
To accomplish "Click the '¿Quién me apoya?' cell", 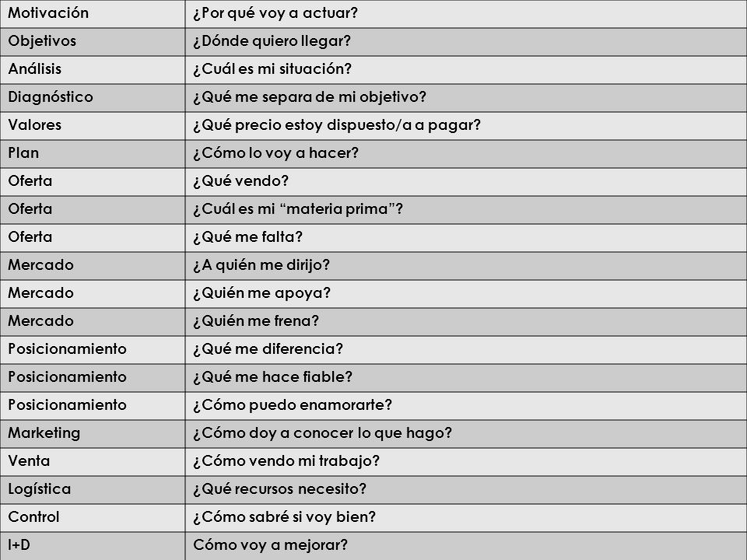I will [466, 293].
